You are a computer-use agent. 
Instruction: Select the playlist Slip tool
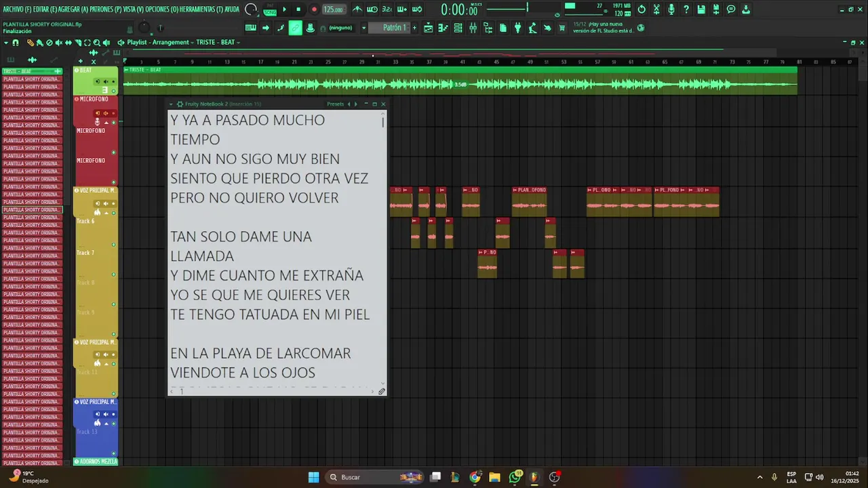click(68, 42)
